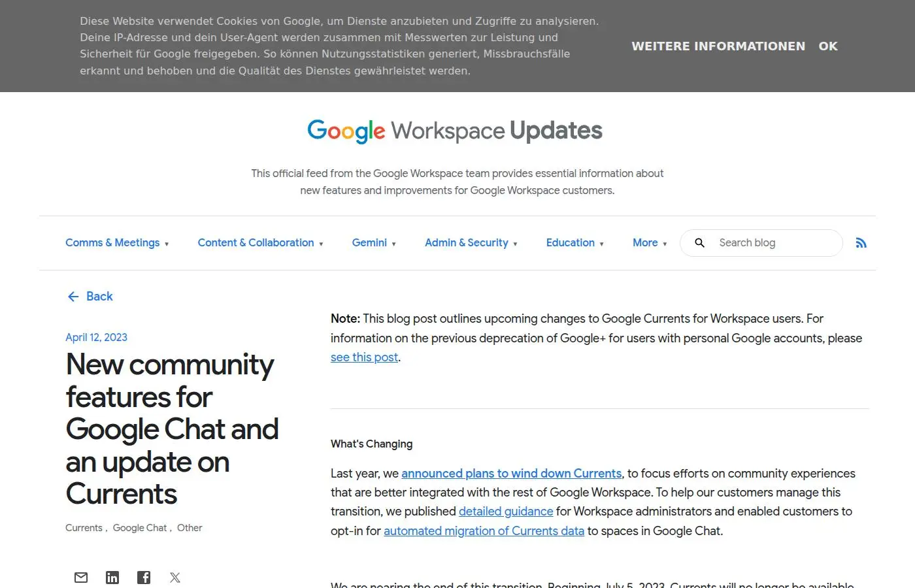915x588 pixels.
Task: Select the Other tag
Action: click(190, 528)
